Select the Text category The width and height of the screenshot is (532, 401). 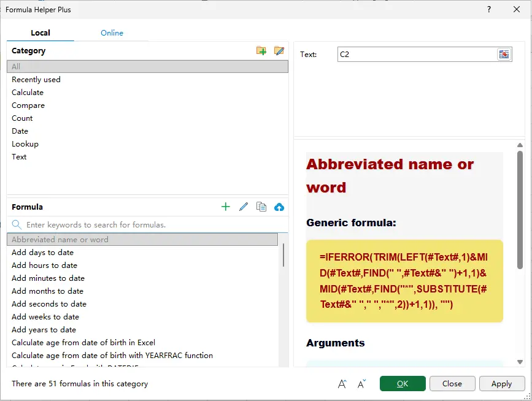[x=148, y=156]
